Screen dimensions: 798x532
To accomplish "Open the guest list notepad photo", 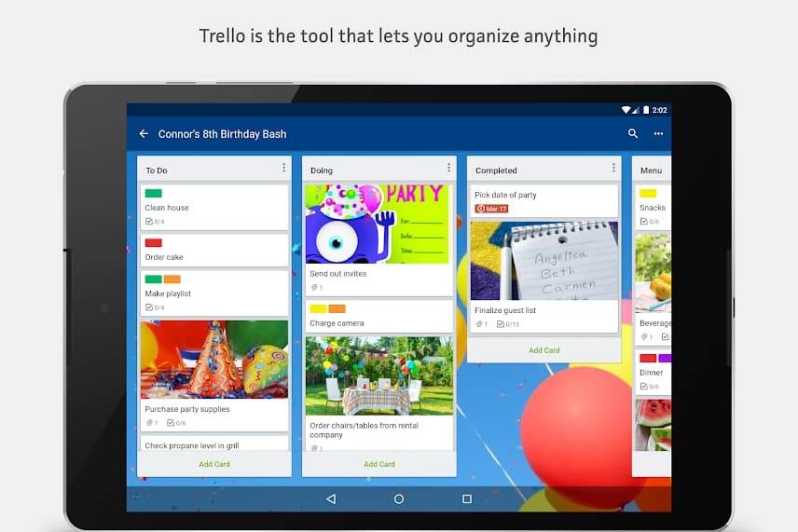I will click(x=544, y=260).
